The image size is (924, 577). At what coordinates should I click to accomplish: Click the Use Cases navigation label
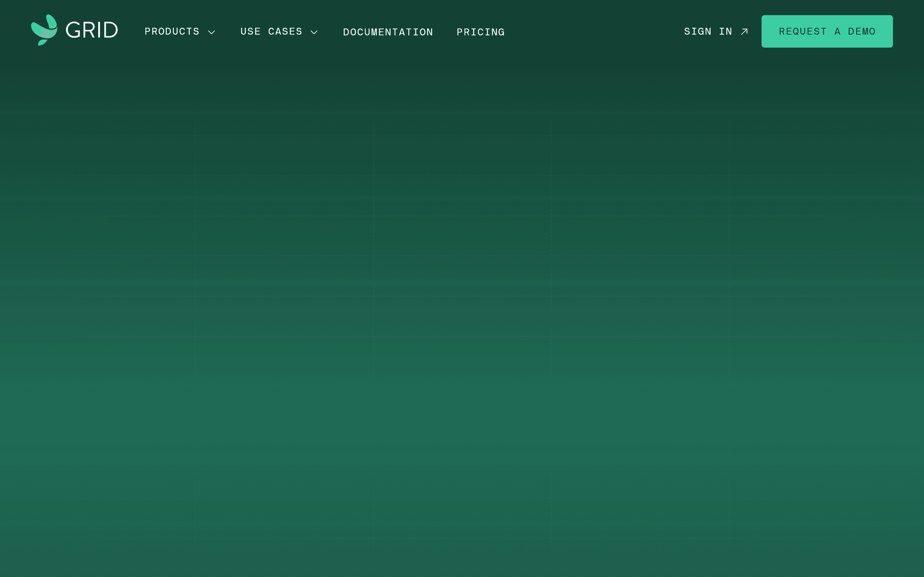(x=271, y=31)
